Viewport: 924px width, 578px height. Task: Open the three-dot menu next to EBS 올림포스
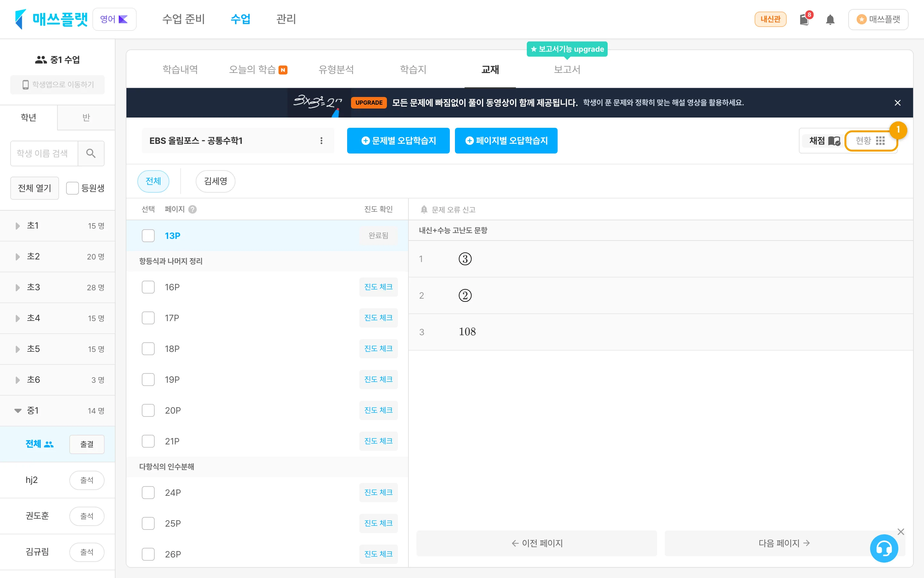click(x=321, y=141)
